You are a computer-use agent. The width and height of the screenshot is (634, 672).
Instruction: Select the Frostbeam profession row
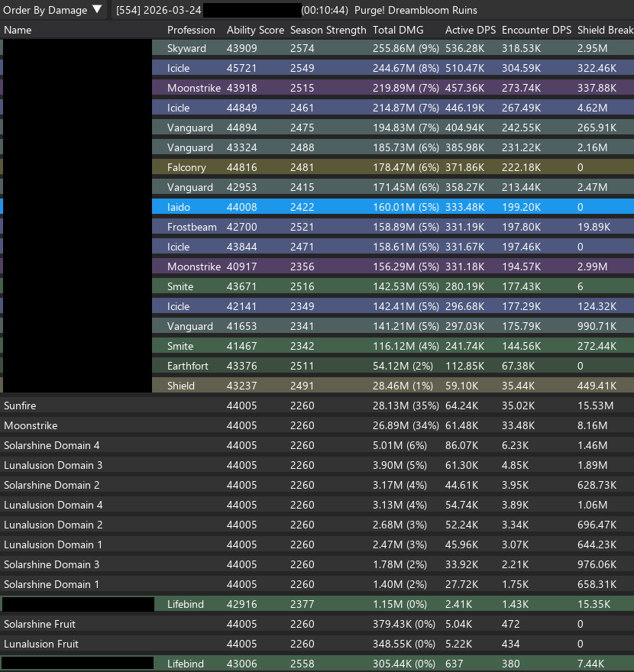coord(317,227)
